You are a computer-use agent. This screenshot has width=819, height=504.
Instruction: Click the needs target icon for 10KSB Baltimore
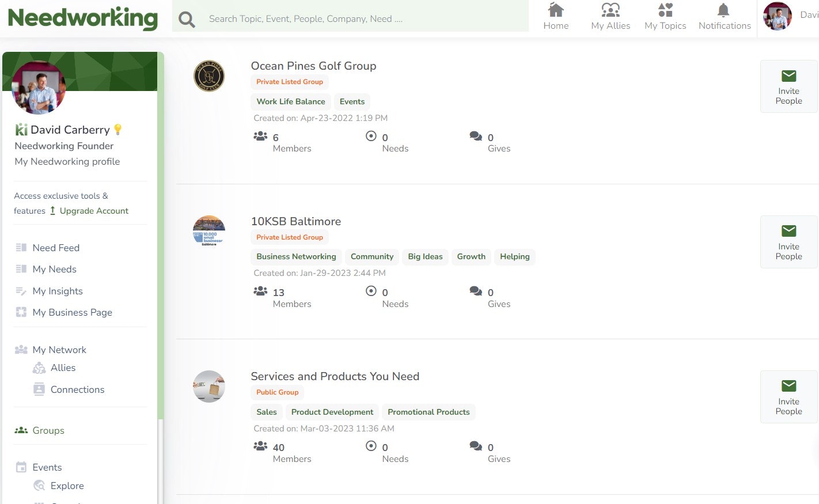point(371,291)
